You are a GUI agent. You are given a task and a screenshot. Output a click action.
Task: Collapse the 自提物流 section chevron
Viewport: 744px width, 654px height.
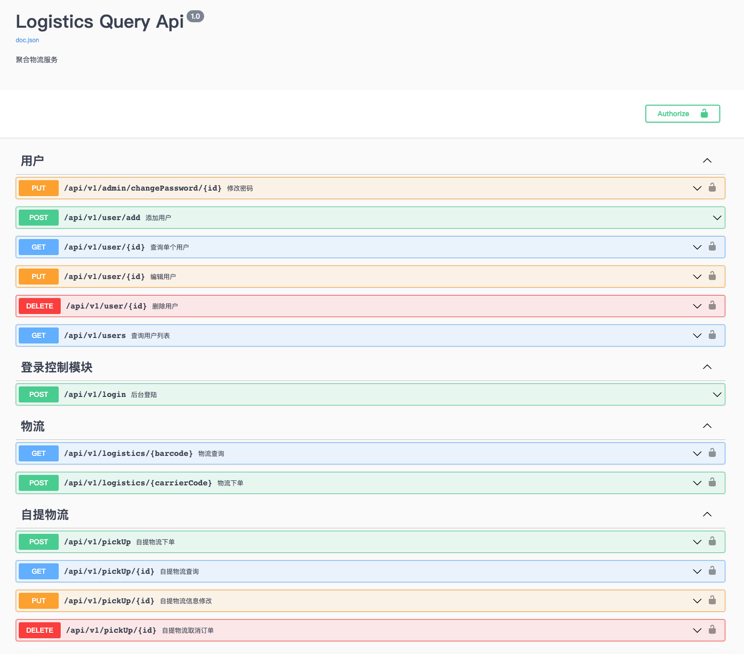click(x=707, y=514)
